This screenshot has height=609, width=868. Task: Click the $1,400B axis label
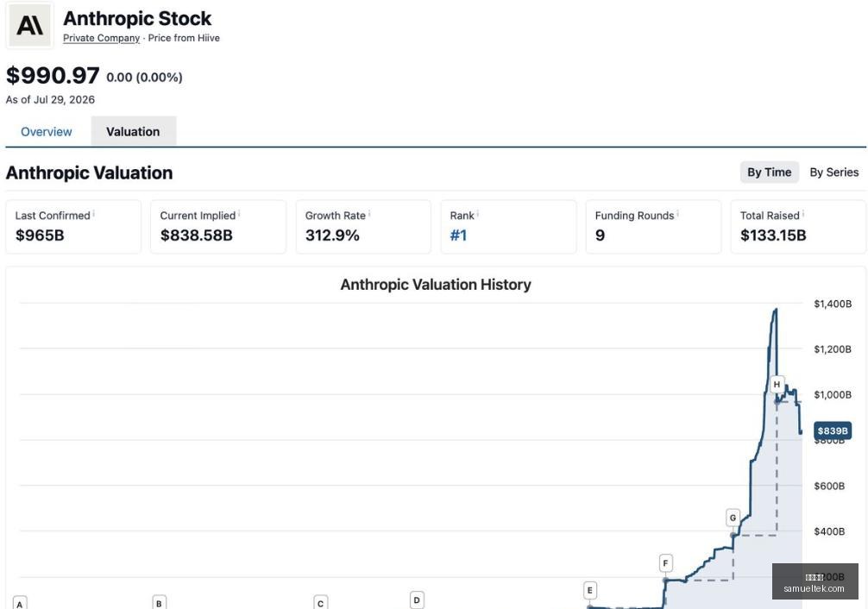pos(833,304)
